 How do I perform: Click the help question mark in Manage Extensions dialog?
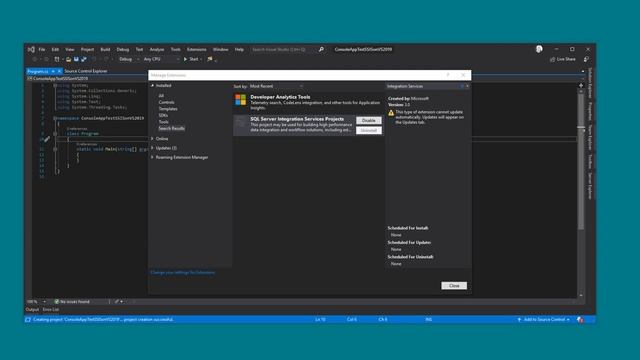(448, 75)
